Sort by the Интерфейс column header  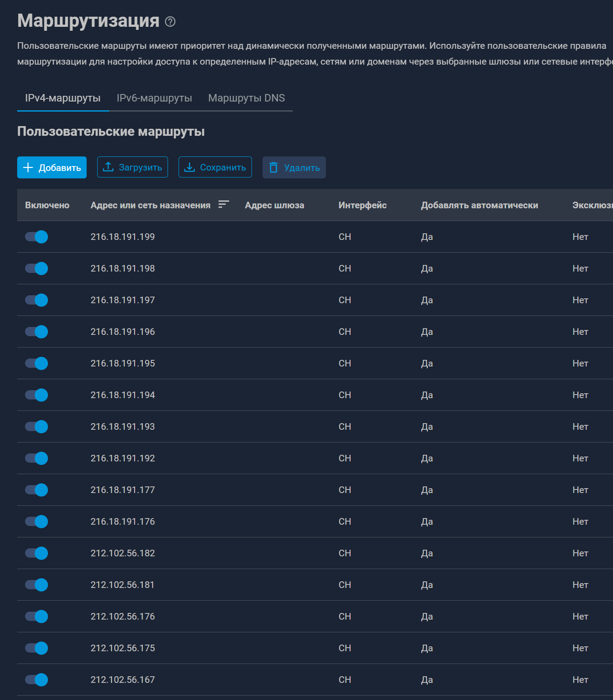(362, 205)
